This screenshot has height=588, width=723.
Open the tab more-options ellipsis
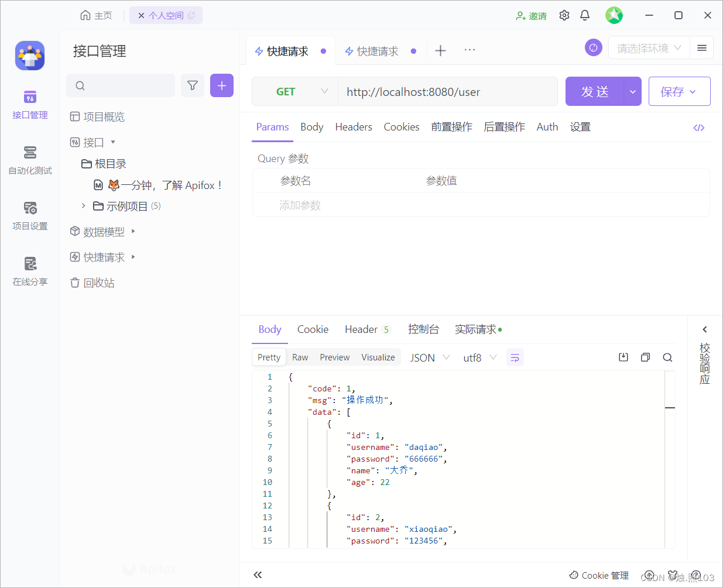470,50
